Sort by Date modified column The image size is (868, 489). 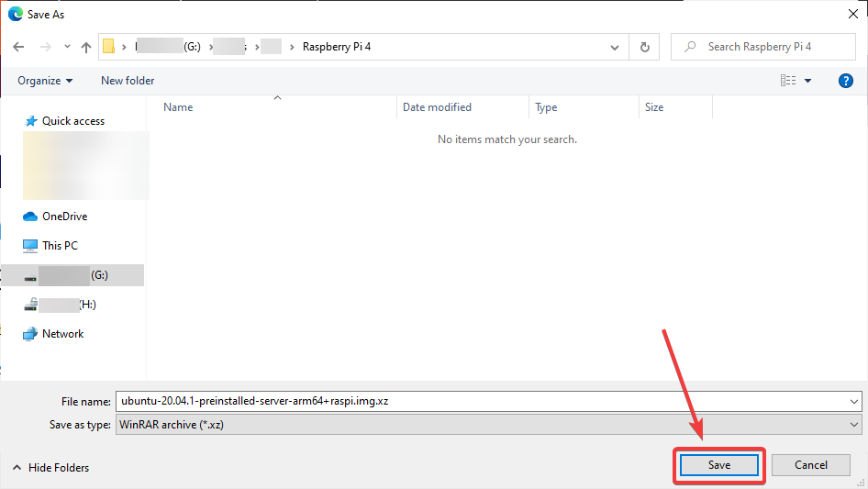point(437,106)
